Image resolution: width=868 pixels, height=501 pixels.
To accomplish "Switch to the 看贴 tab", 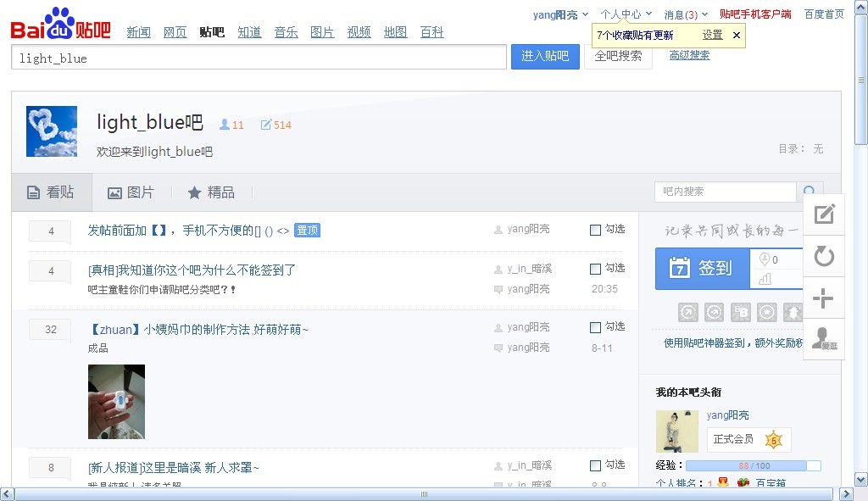I will 52,192.
